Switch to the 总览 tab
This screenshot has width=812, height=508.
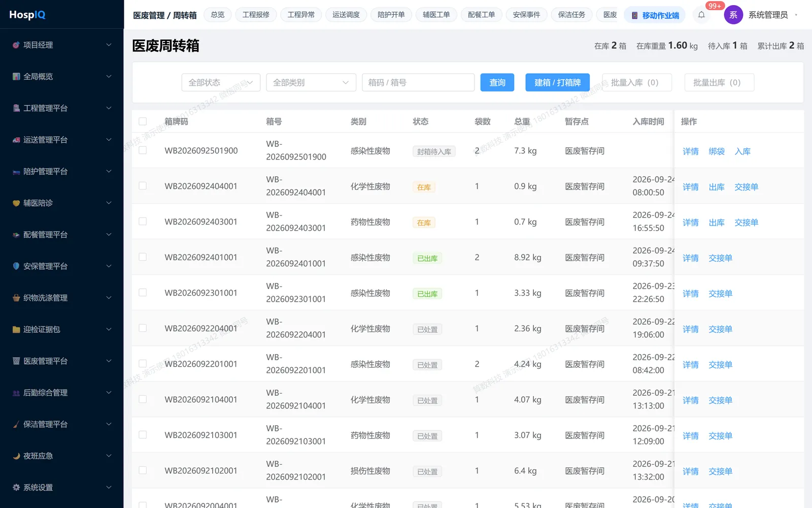pos(218,15)
